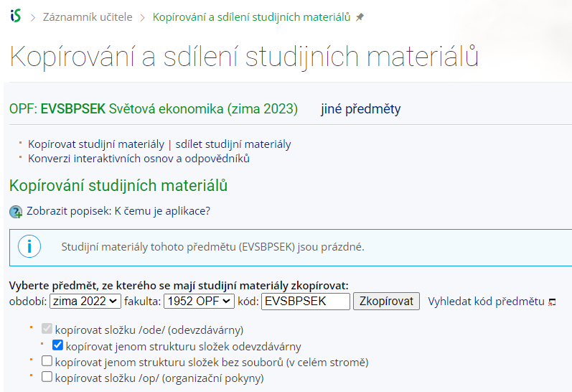The height and width of the screenshot is (392, 572).
Task: Select Kopírování a sdílení studijních materiálů breadcrumb
Action: pyautogui.click(x=251, y=17)
